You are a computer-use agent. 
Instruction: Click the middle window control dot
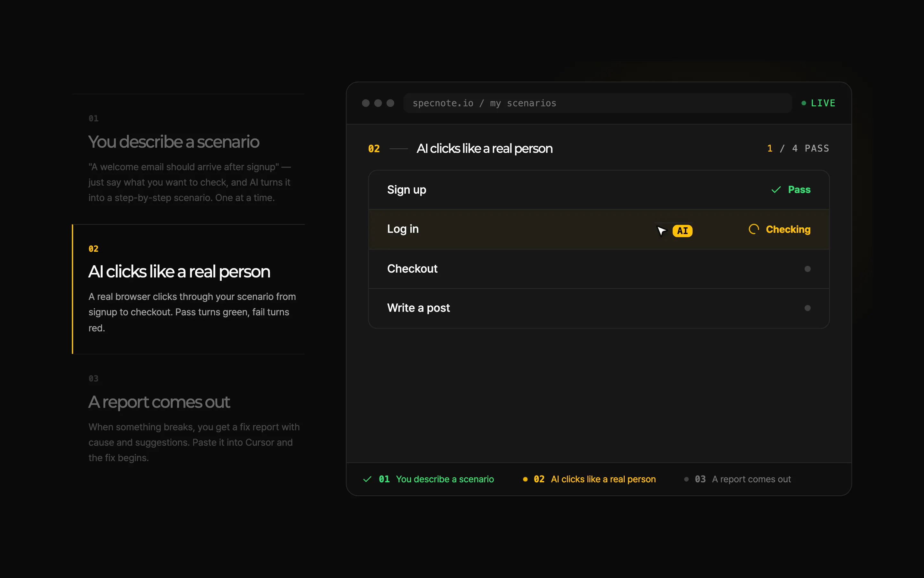click(x=378, y=103)
